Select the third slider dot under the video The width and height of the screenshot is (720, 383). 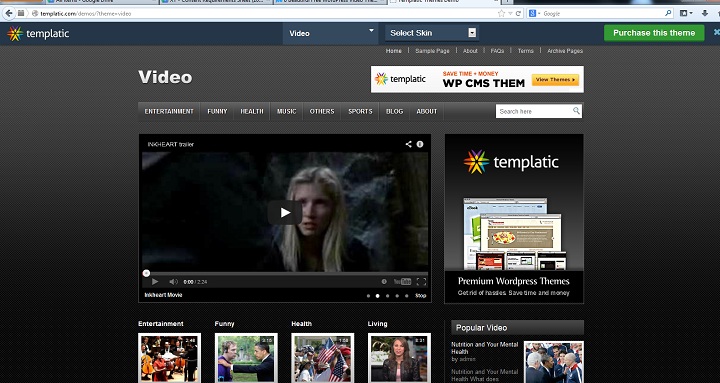tap(388, 296)
